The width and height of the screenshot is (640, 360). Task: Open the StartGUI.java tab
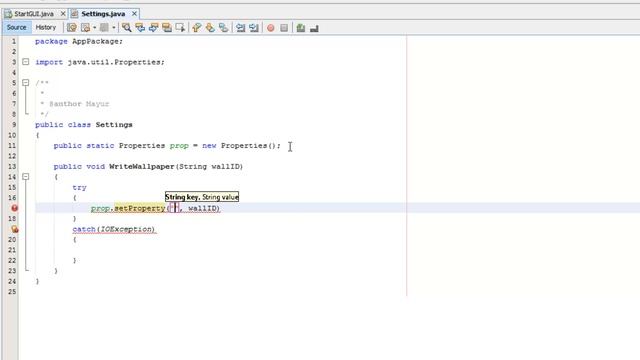point(33,14)
